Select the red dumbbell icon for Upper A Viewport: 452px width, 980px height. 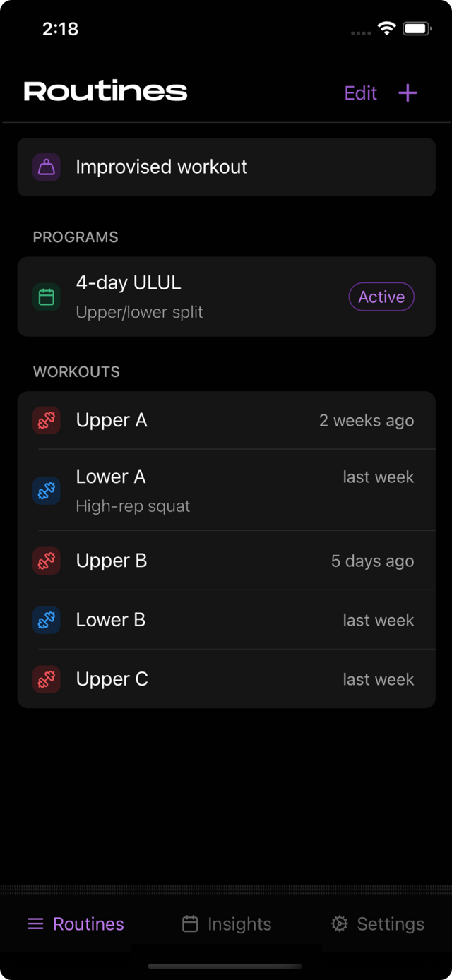point(46,419)
